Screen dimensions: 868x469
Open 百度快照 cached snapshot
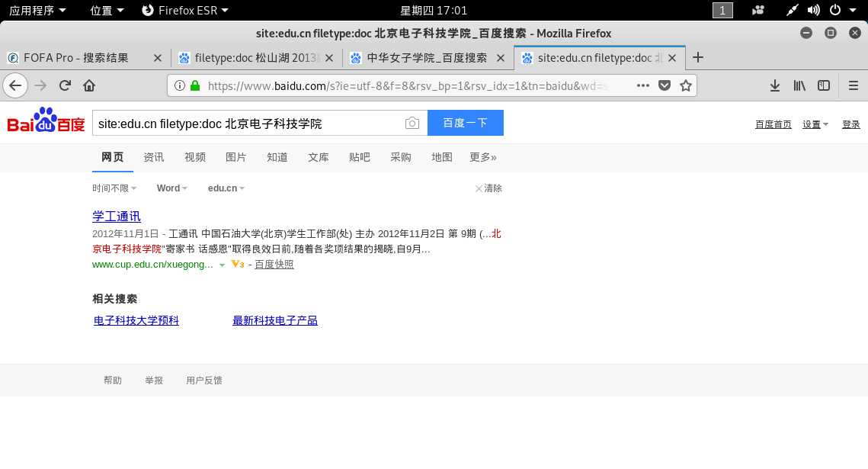click(x=274, y=265)
